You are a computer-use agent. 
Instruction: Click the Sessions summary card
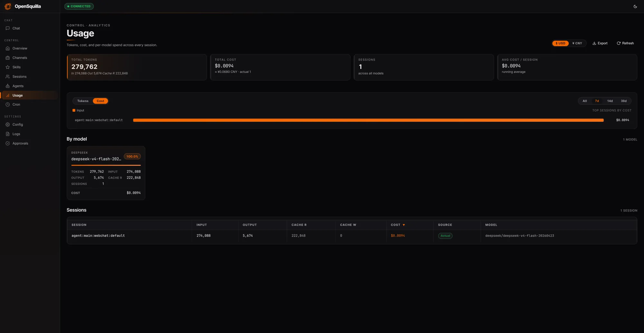(x=424, y=67)
